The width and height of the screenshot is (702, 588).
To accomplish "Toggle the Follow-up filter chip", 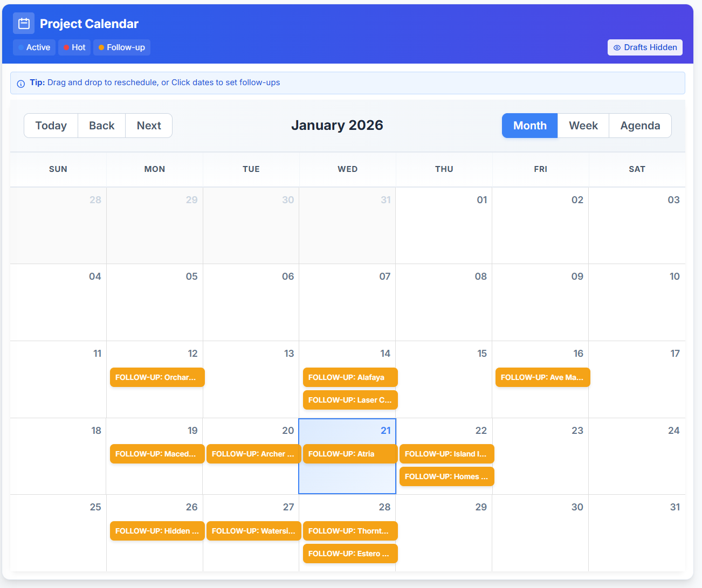I will (122, 47).
